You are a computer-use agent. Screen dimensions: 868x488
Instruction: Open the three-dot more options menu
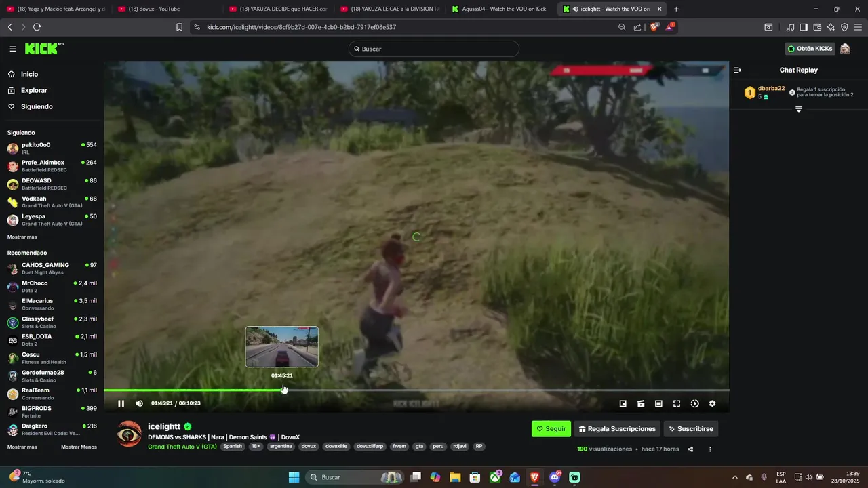710,449
